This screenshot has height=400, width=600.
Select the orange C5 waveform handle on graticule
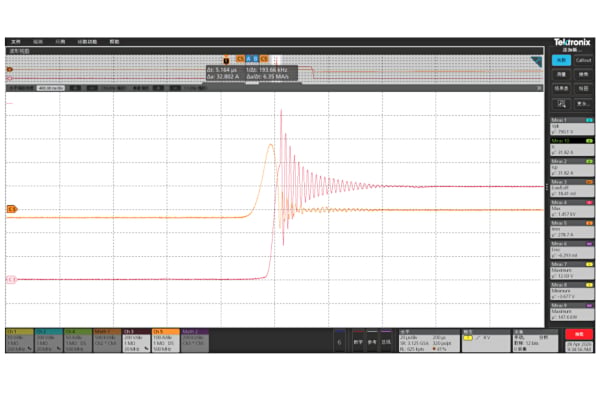point(12,209)
